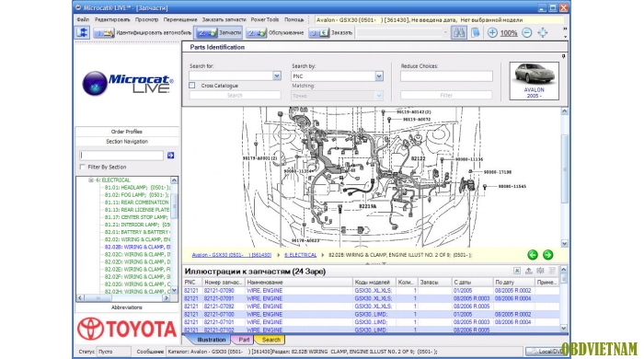Screen dimensions: 644x359
Task: Open step 2 Обслуживание toolbar button
Action: click(275, 33)
